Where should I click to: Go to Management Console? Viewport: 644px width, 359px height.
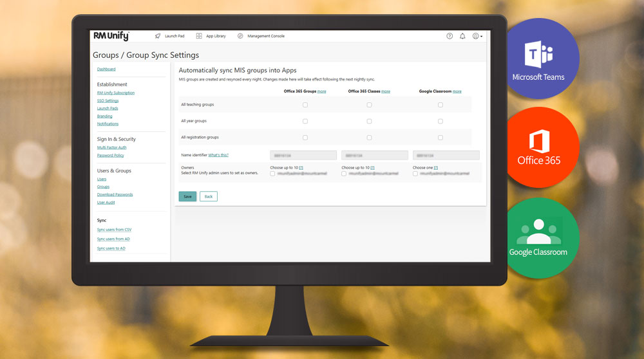point(266,36)
